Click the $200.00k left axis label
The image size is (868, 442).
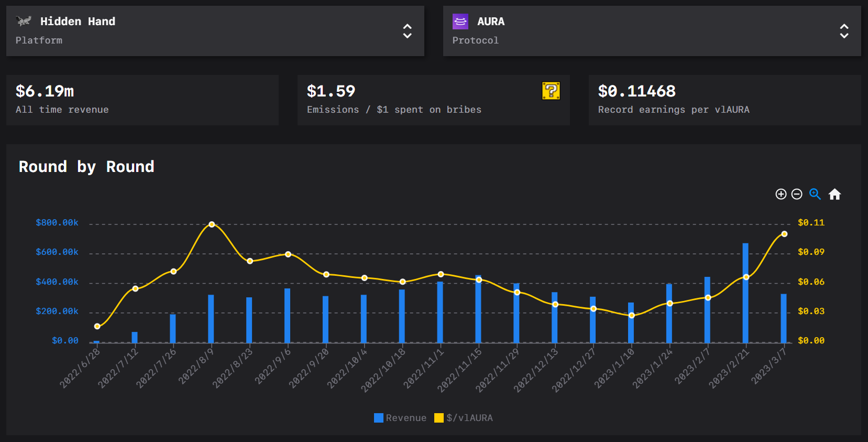click(57, 311)
